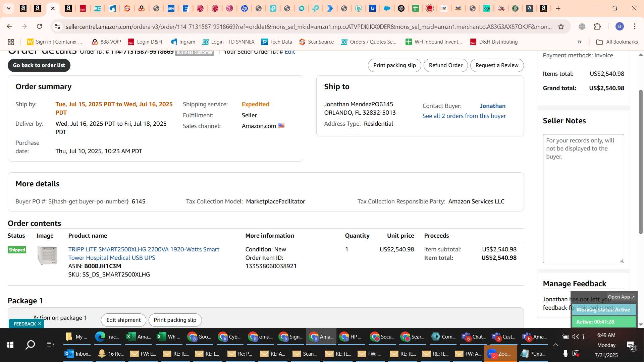
Task: Open Login D&H bookmark
Action: (145, 42)
